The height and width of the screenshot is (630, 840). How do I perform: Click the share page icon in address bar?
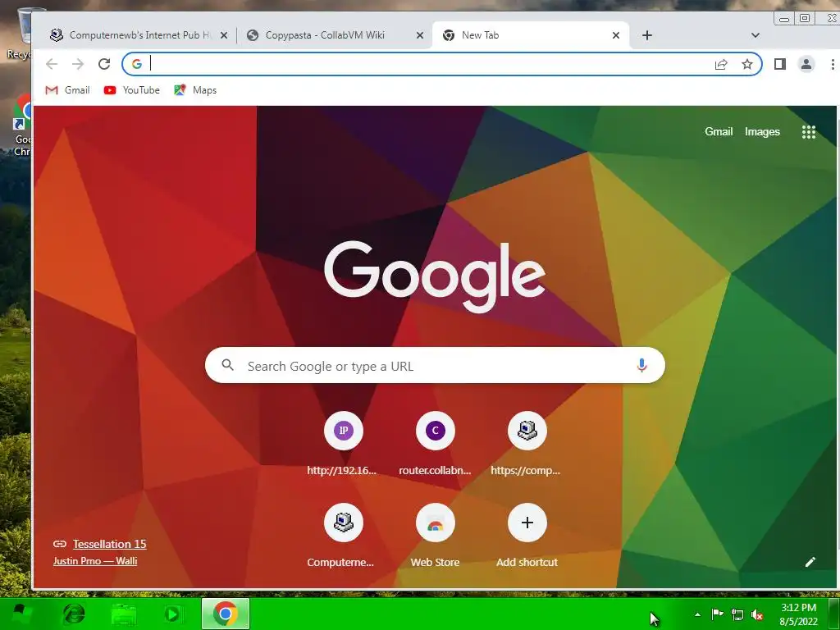(721, 64)
